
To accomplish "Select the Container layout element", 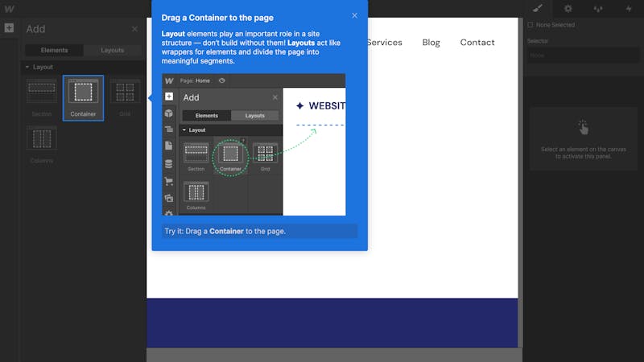I will coord(83,98).
